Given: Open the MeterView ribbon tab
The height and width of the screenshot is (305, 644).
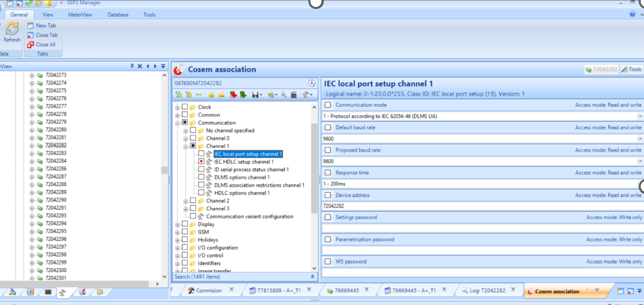Looking at the screenshot, I should [80, 15].
